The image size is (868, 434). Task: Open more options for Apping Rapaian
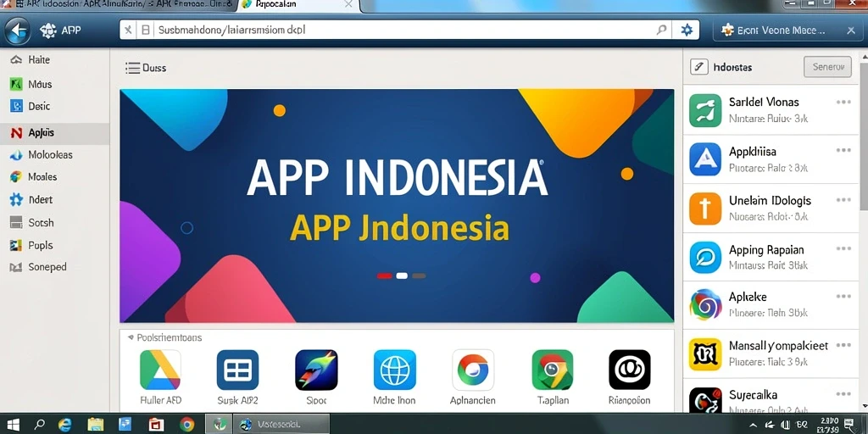(843, 248)
